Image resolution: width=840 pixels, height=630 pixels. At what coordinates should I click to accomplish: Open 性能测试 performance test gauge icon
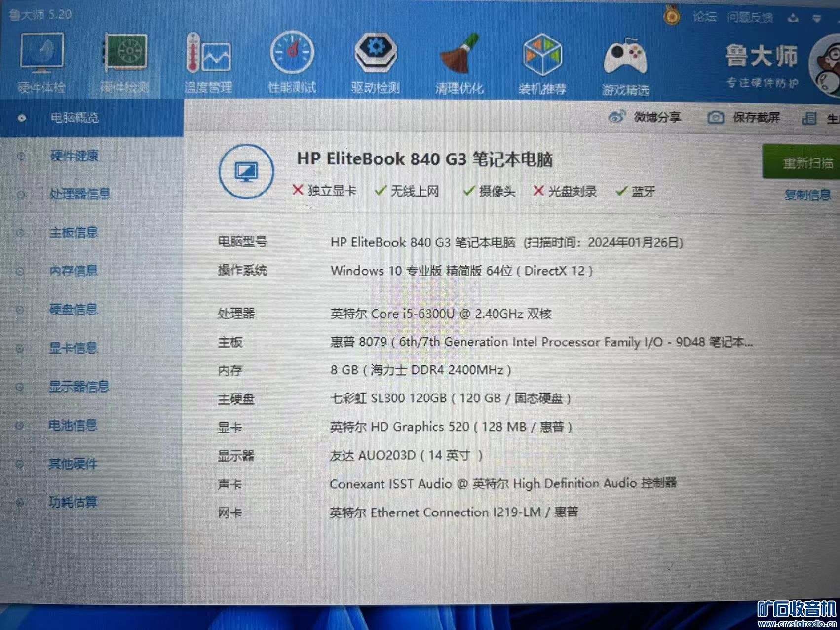(x=292, y=52)
